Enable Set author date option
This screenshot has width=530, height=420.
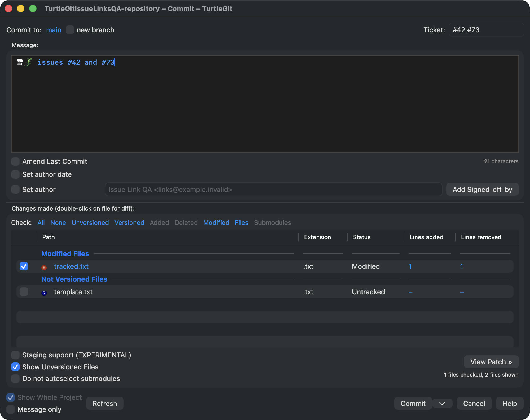15,174
